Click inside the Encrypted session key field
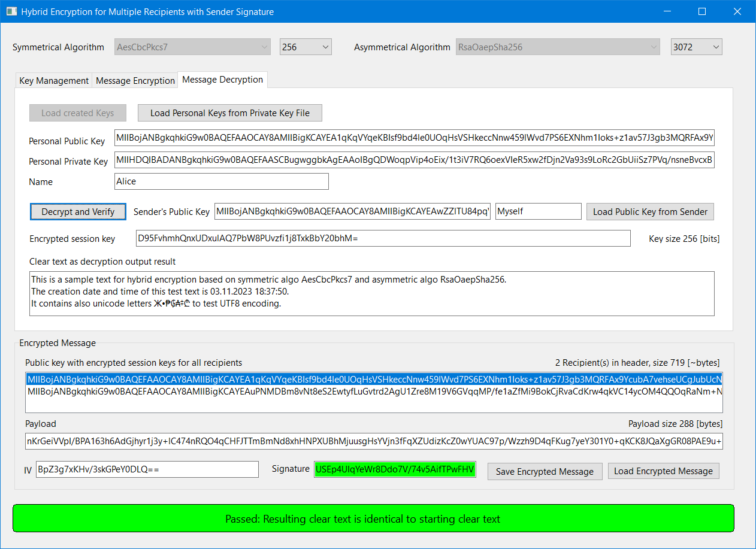This screenshot has height=549, width=756. (x=382, y=238)
